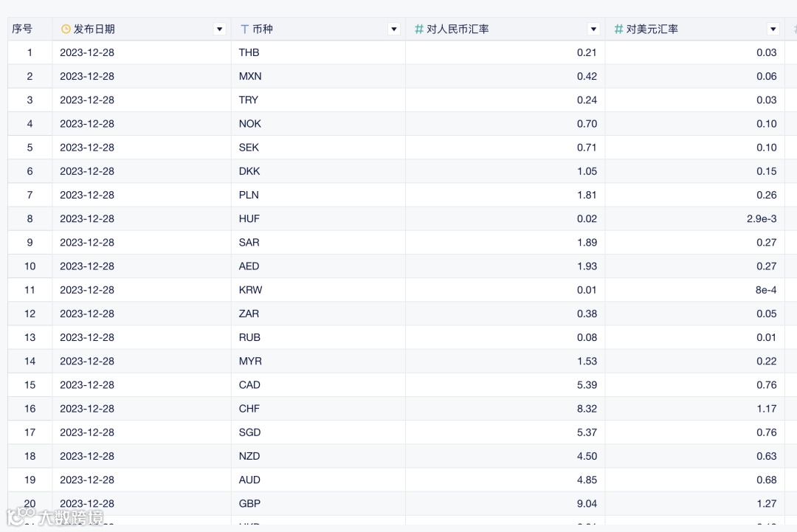Select the THB currency cell

(249, 52)
